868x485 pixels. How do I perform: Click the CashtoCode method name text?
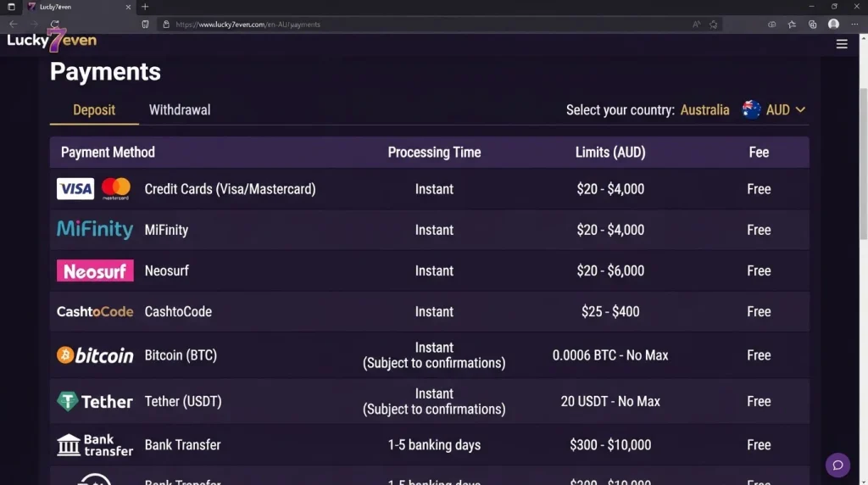click(178, 312)
